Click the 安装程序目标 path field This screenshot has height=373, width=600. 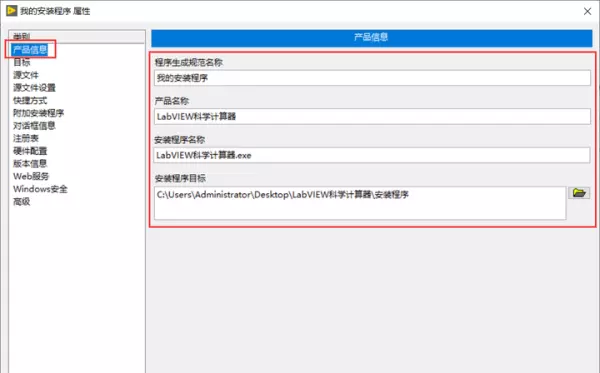pyautogui.click(x=360, y=203)
